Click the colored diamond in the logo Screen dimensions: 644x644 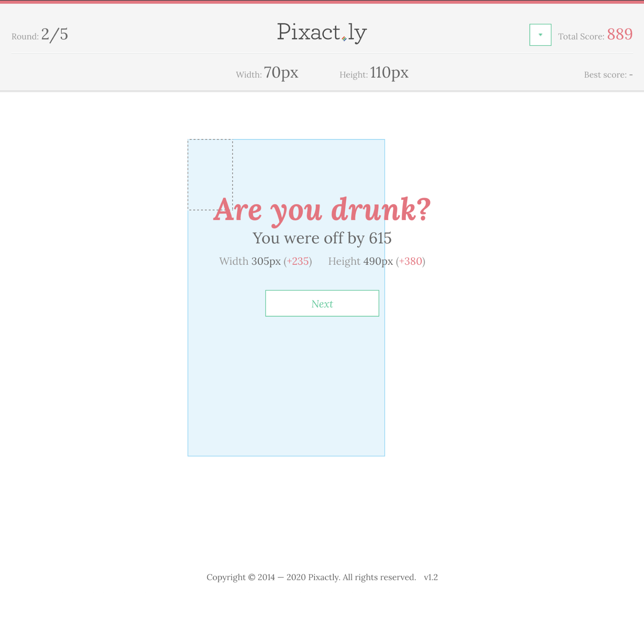(344, 39)
